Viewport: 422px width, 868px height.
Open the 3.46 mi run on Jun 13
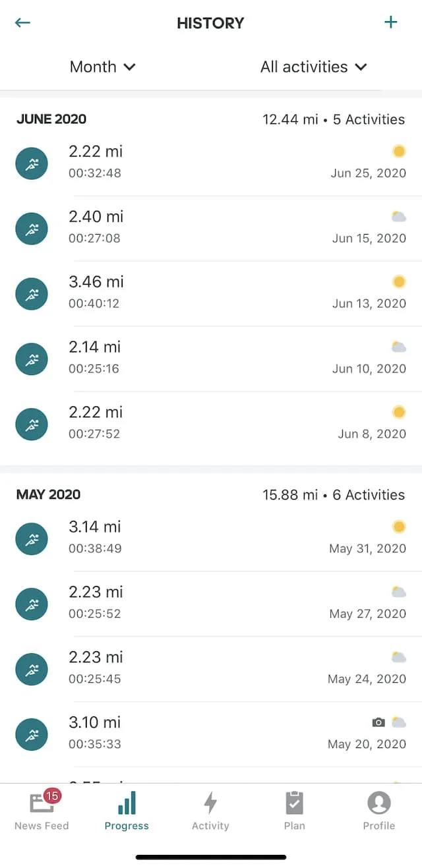(x=211, y=293)
